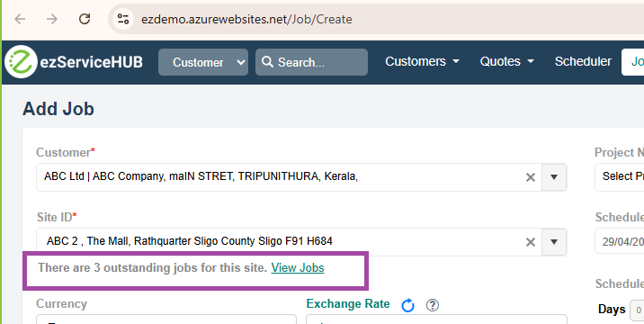
Task: Click the browser back arrow
Action: (x=20, y=19)
